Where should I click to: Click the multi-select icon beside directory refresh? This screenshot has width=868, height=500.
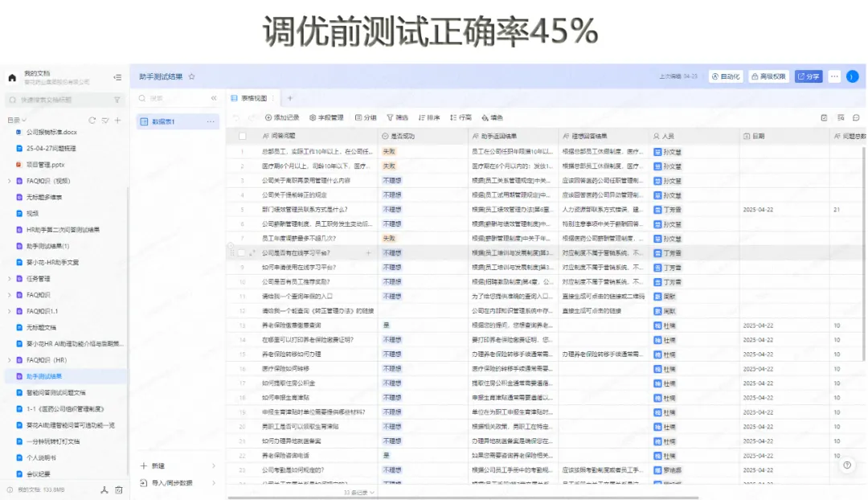tap(105, 120)
